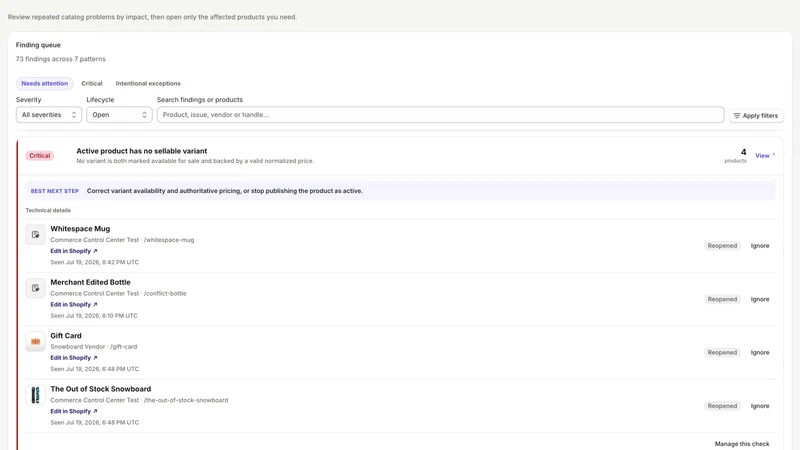Click the Gift Card product thumbnail
This screenshot has height=450, width=800.
coord(35,341)
